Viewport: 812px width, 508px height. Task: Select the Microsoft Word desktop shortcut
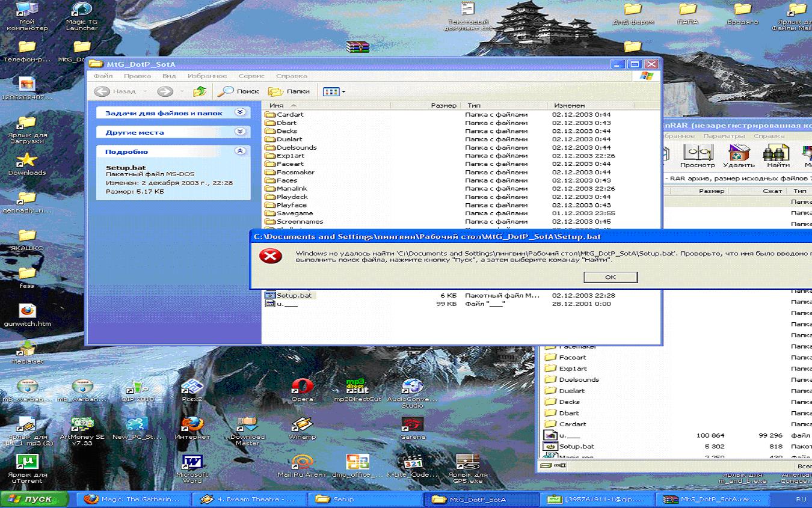tap(192, 470)
